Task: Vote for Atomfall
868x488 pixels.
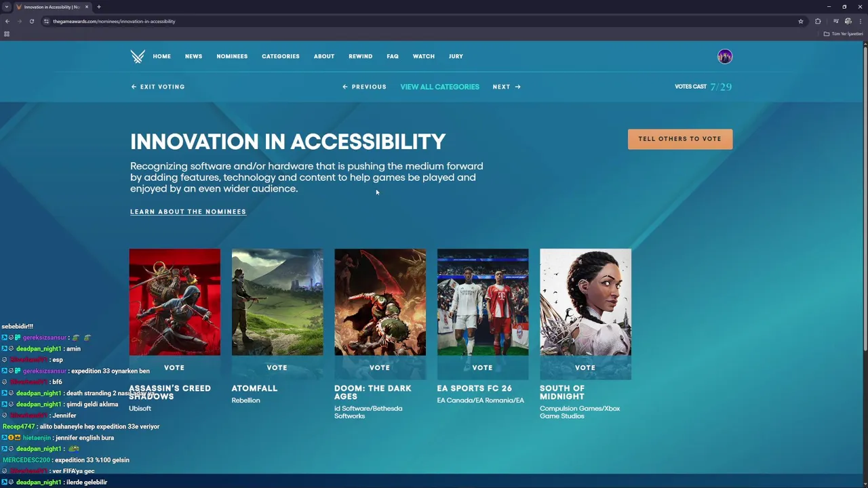Action: [x=277, y=367]
